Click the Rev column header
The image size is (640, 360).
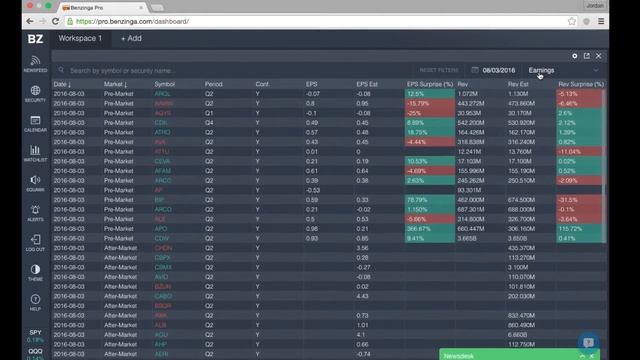click(463, 84)
